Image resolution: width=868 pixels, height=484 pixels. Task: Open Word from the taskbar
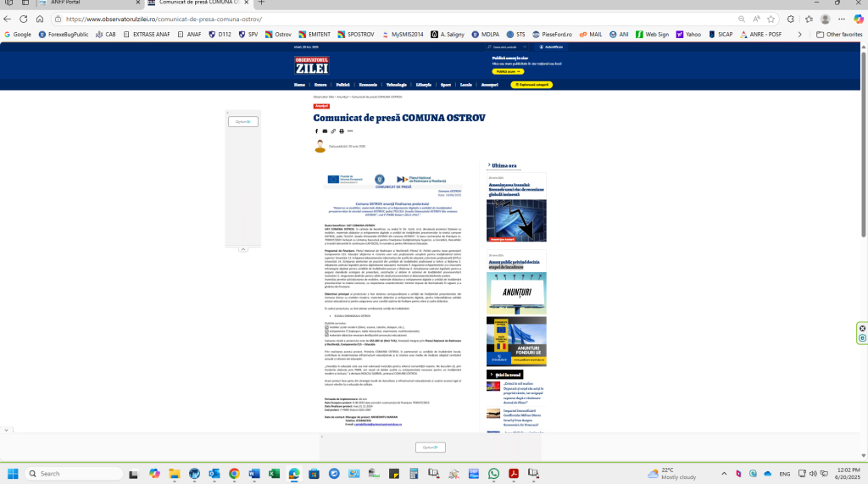254,474
